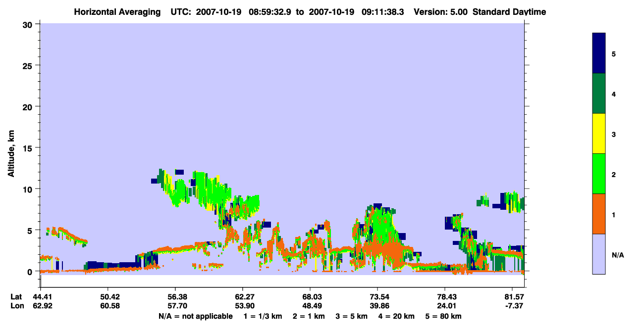Click the colorbar label '4'

point(614,94)
